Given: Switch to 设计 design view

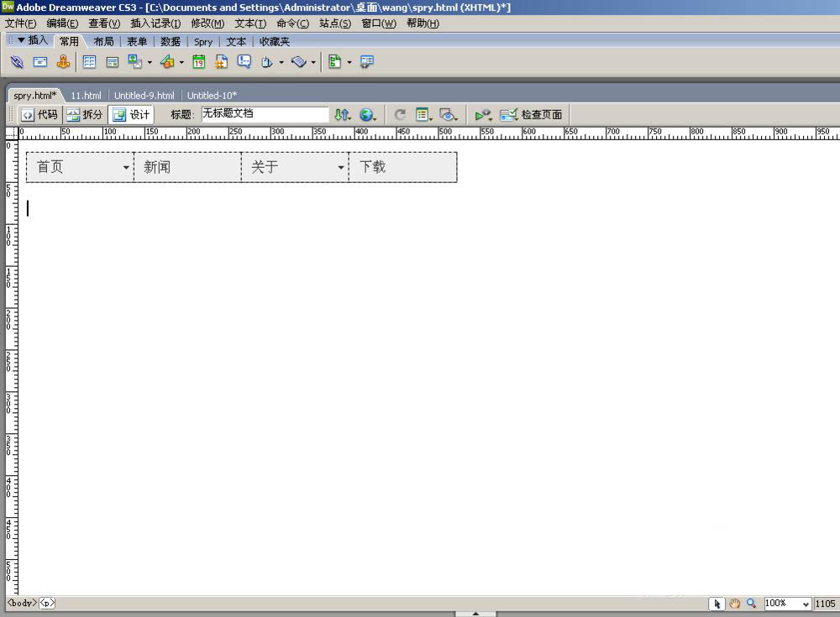Looking at the screenshot, I should (131, 115).
